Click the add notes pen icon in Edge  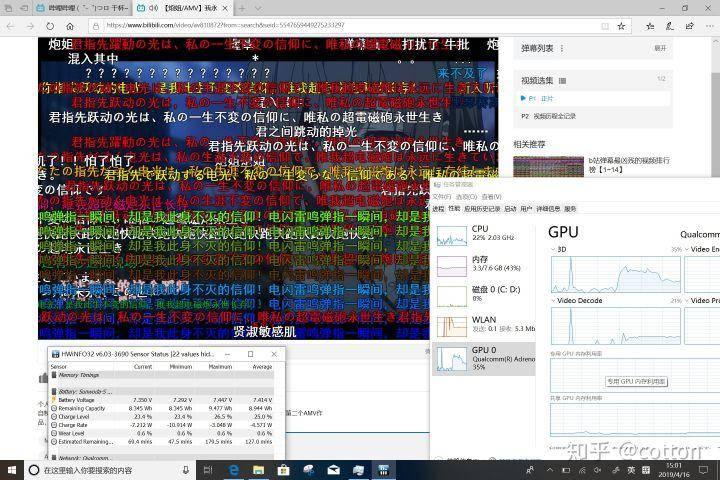(669, 26)
